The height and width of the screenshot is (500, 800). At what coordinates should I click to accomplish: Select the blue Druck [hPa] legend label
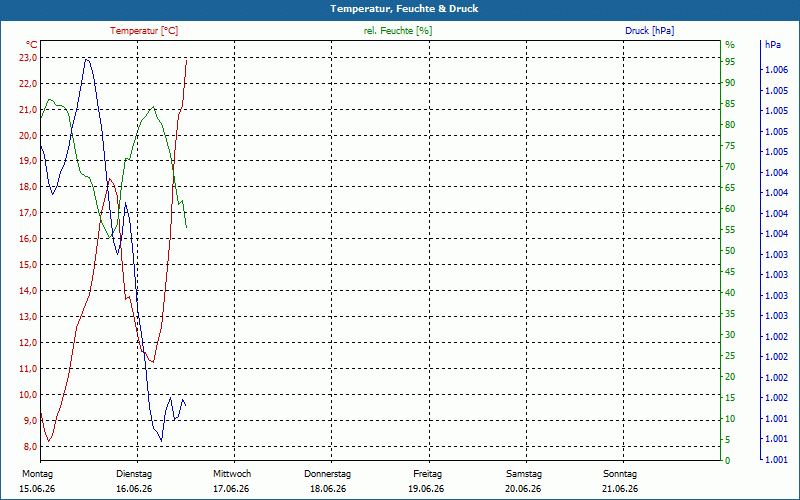[x=649, y=31]
